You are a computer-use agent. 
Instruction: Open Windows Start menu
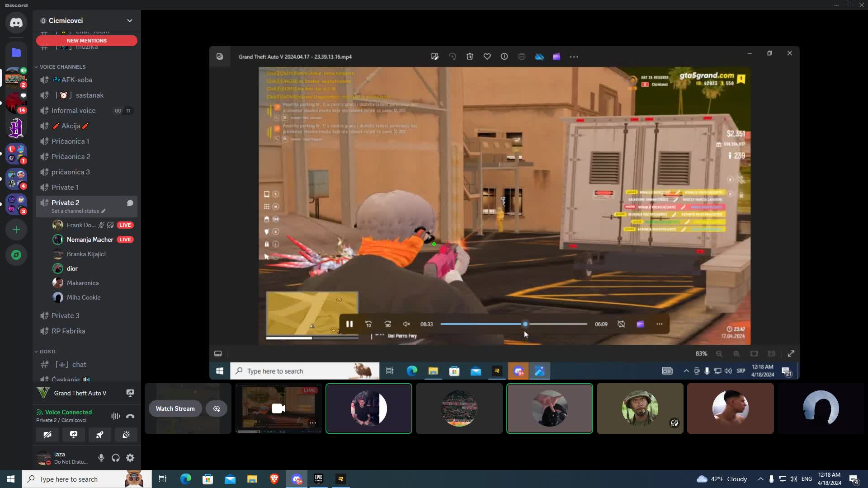point(11,479)
